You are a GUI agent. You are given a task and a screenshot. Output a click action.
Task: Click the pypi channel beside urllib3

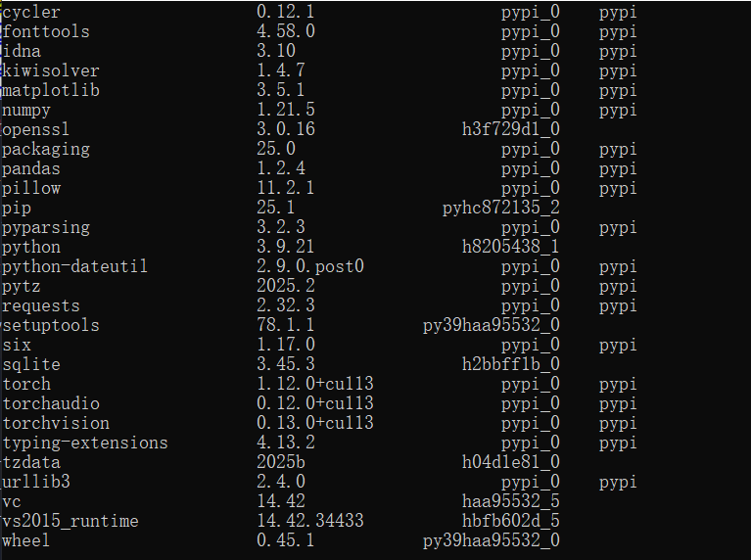618,483
